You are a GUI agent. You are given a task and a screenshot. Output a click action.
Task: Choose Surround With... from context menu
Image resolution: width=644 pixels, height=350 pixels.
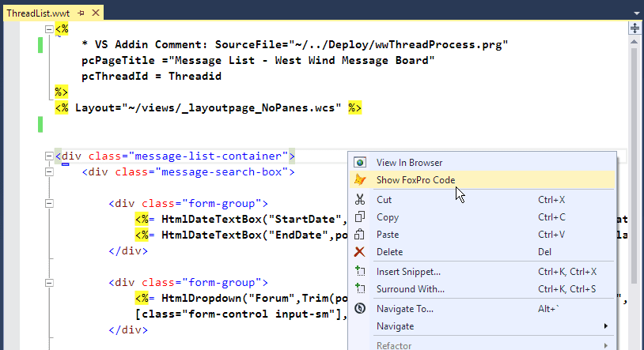(x=410, y=289)
